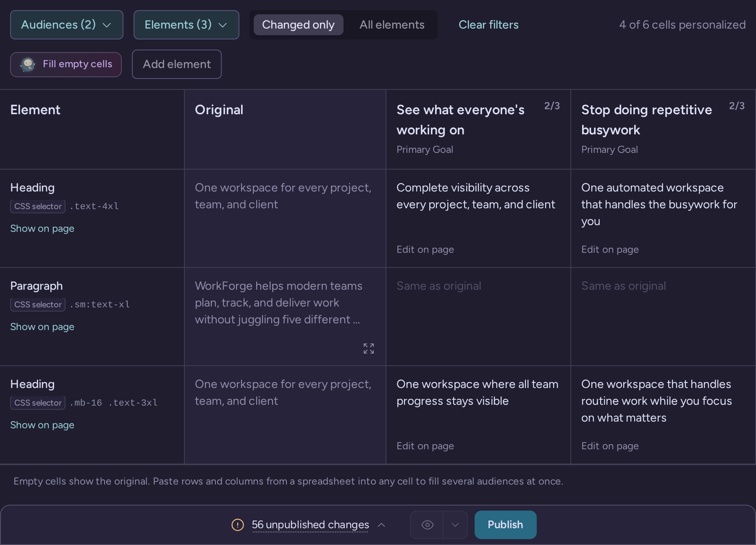Click 'Same as original' under Stop doing repetitive busywork

coord(624,286)
